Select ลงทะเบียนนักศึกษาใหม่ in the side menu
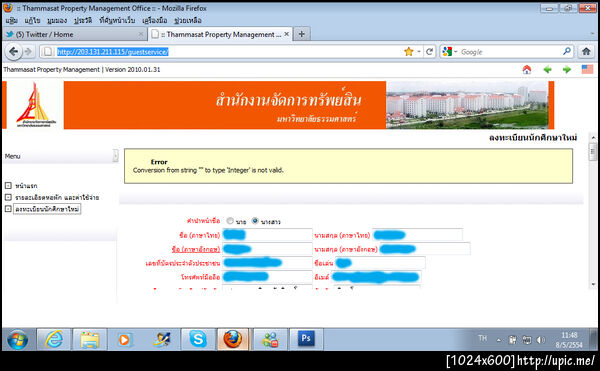The width and height of the screenshot is (600, 371). point(47,209)
